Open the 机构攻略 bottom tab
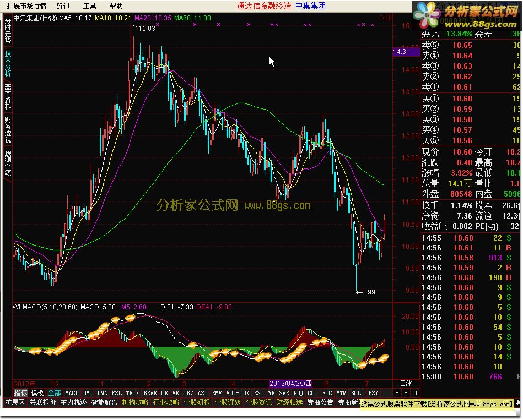Viewport: 523px width, 420px height. pos(135,402)
